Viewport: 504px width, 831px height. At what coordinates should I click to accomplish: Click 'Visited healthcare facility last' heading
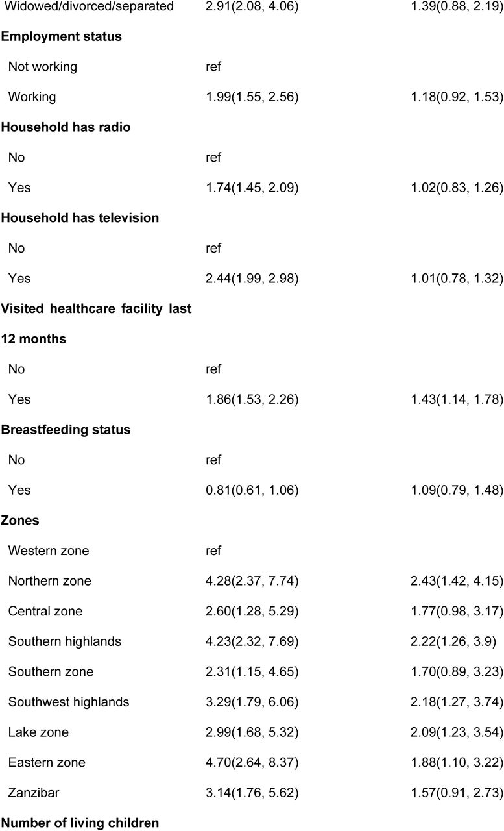coord(97,309)
